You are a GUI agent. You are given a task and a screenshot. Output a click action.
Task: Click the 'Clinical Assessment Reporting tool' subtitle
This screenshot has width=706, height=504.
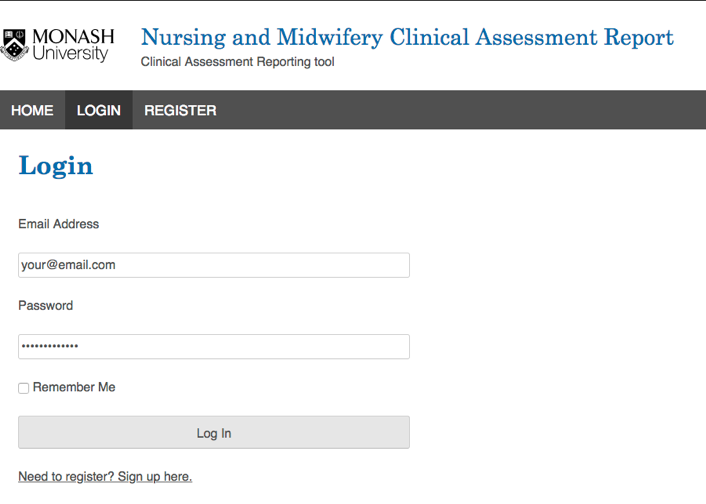coord(238,62)
